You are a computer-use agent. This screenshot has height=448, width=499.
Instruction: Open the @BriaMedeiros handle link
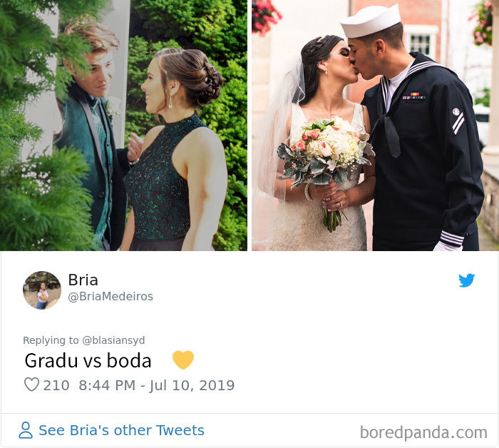[x=110, y=297]
